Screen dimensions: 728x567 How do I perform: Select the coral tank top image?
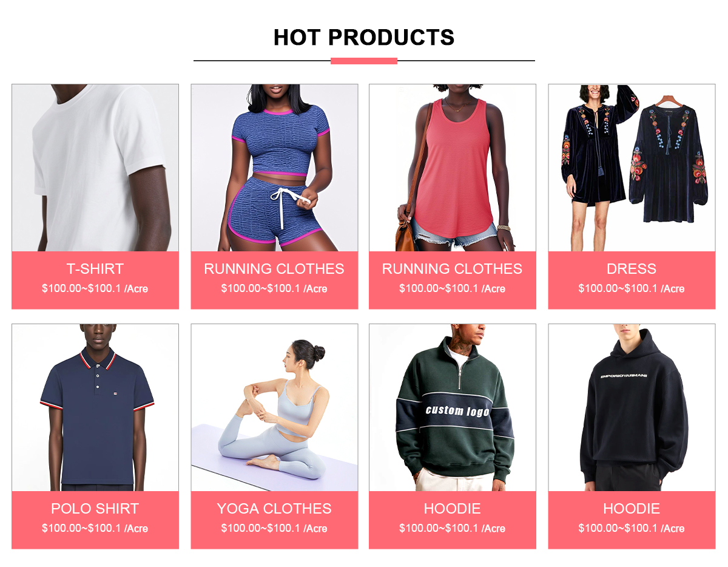tap(453, 168)
